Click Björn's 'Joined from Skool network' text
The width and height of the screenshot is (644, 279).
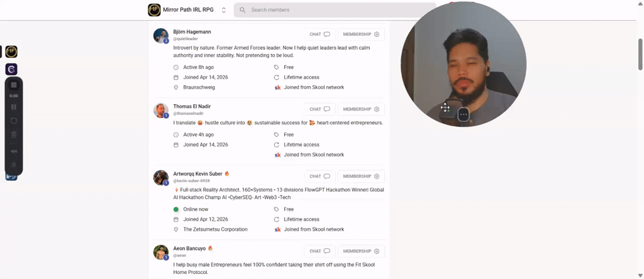[314, 87]
